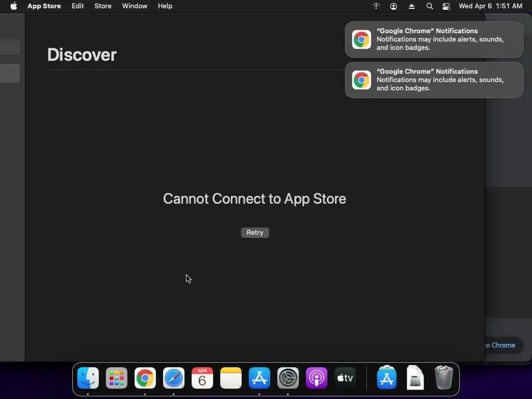Screen dimensions: 532x399
Task: Click the network status icon in menu bar
Action: (x=376, y=6)
